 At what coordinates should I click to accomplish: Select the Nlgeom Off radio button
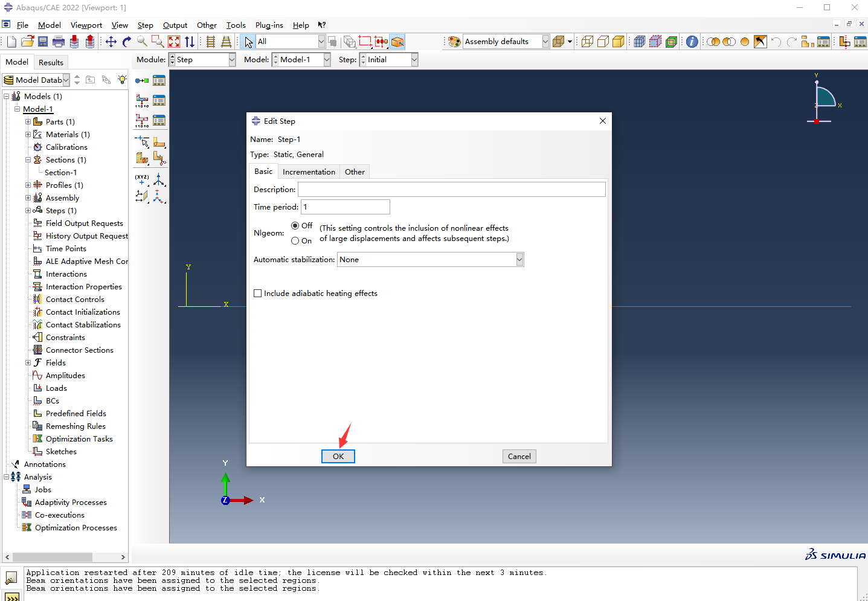pyautogui.click(x=295, y=226)
